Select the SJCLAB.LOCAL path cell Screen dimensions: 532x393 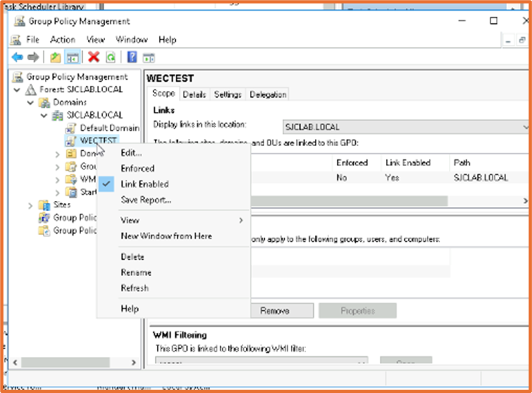(480, 178)
